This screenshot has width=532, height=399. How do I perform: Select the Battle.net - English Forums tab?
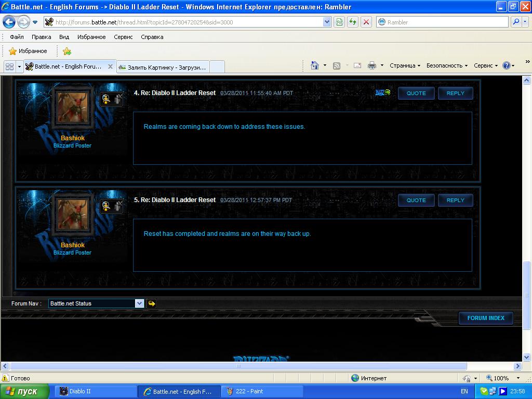tap(68, 66)
